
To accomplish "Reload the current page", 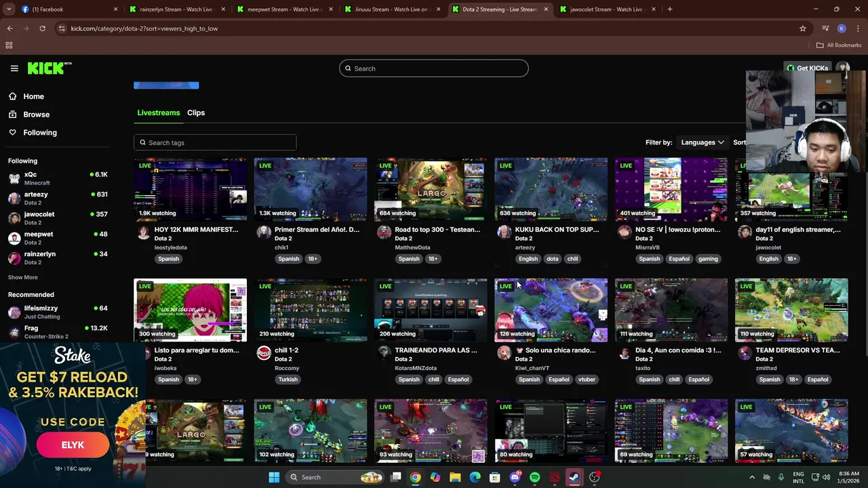I will [42, 28].
